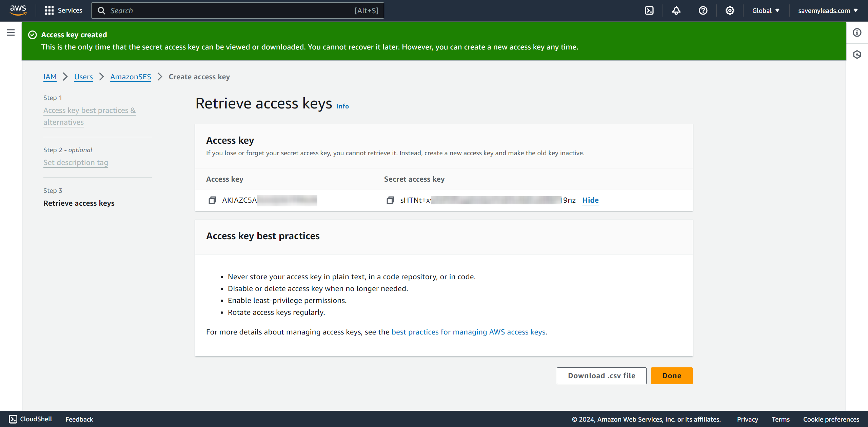Click inside the top Search field
868x427 pixels.
click(x=237, y=11)
